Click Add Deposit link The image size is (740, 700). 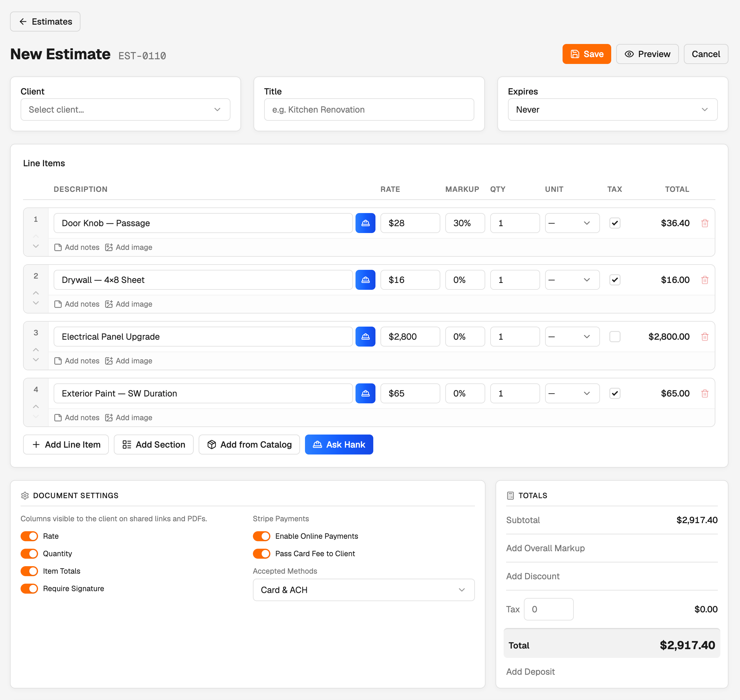click(x=530, y=672)
